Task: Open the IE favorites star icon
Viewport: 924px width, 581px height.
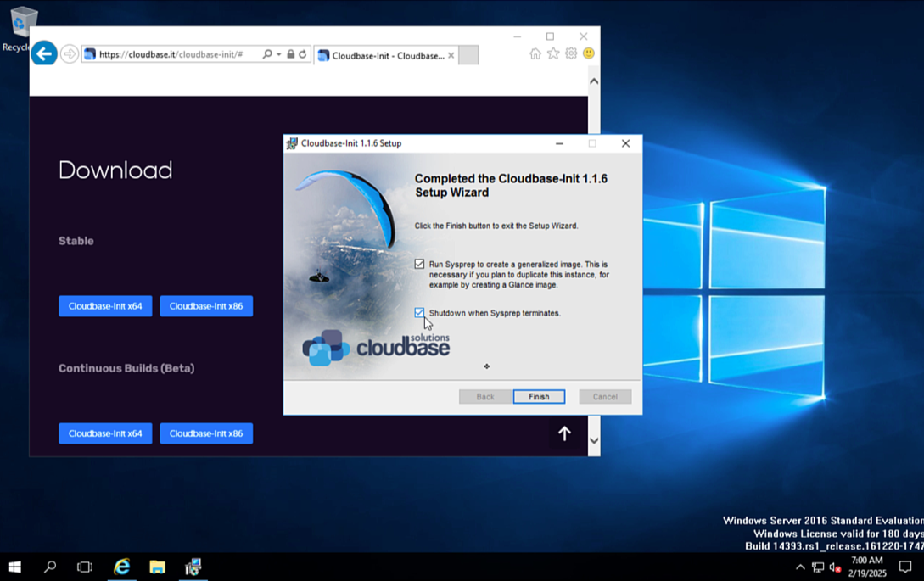Action: tap(553, 53)
